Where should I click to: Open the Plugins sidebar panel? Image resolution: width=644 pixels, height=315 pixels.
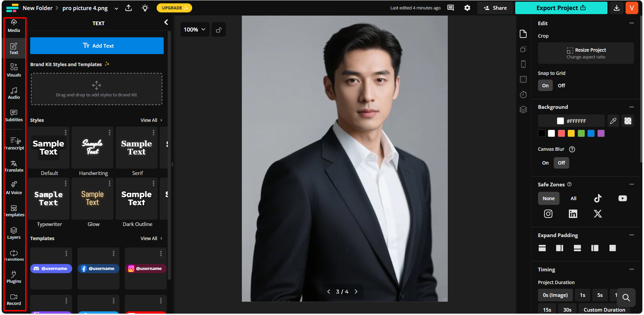pos(14,277)
